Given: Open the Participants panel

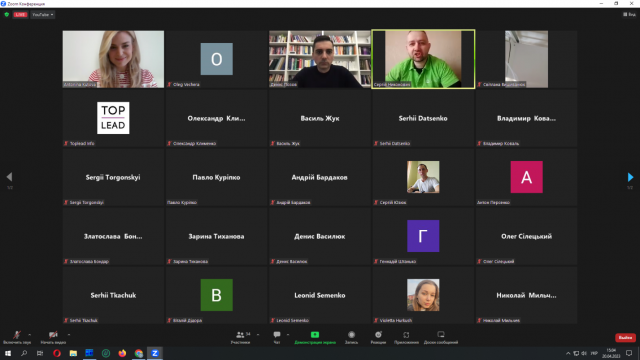Looking at the screenshot, I should (240, 337).
